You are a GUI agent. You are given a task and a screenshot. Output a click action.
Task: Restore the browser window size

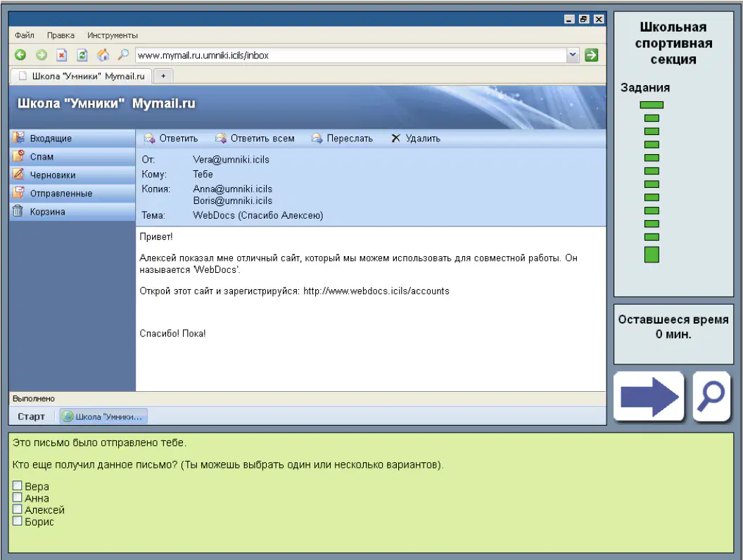pos(584,19)
